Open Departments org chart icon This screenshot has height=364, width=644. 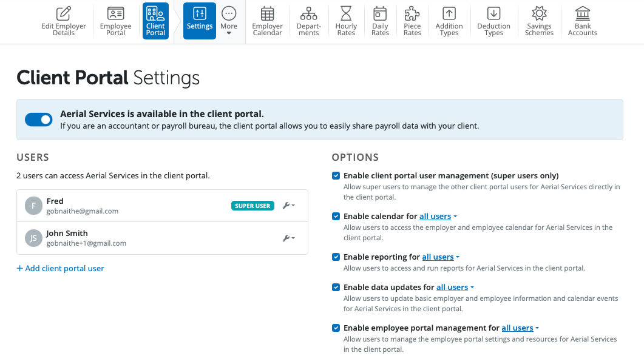pos(308,13)
